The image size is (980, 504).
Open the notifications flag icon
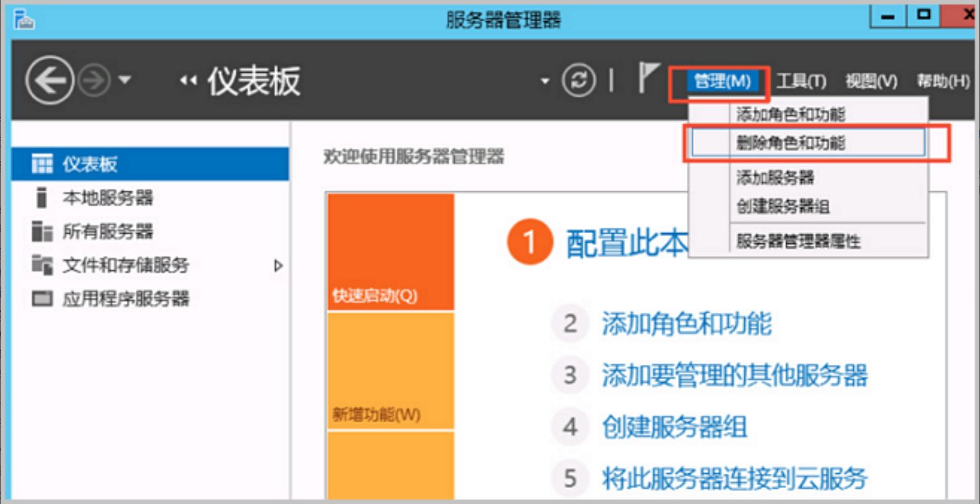click(x=648, y=79)
